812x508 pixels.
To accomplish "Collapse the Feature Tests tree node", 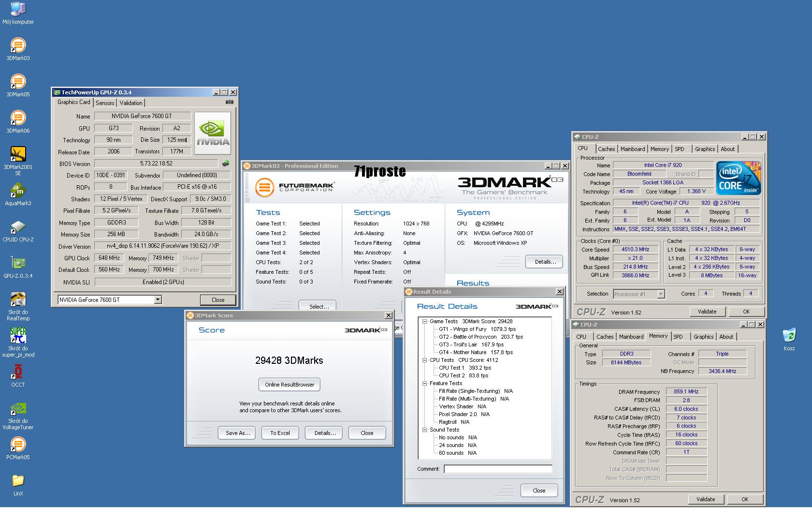I will point(425,383).
